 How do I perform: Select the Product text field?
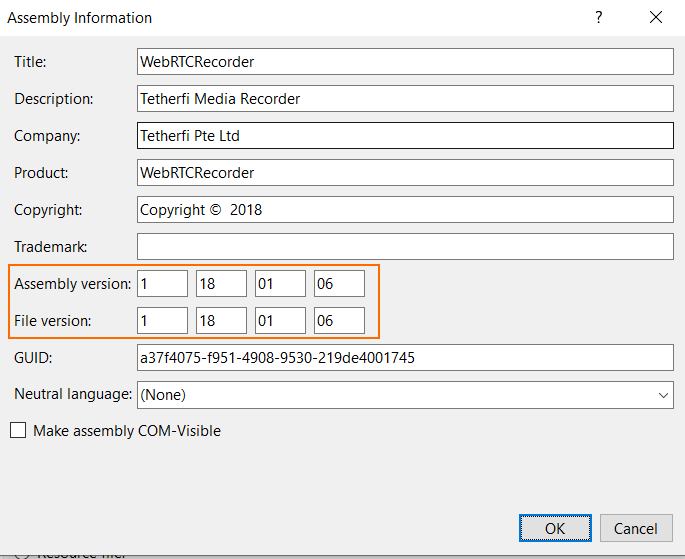tap(405, 173)
